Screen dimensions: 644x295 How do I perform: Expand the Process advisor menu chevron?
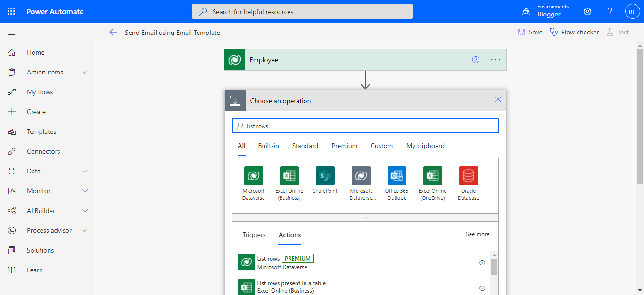pyautogui.click(x=85, y=230)
